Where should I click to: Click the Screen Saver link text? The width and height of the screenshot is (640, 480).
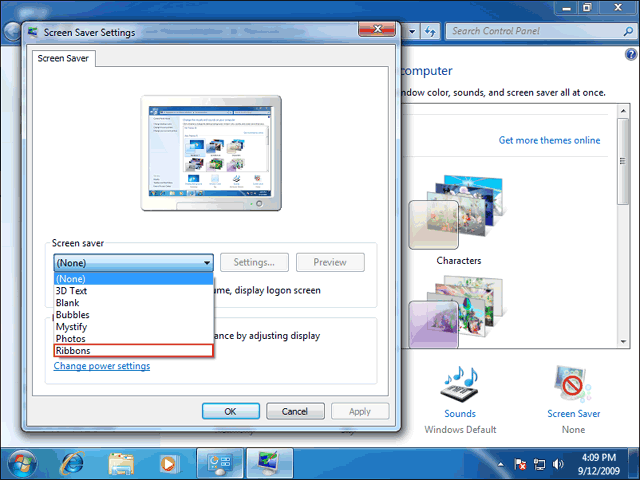[573, 413]
